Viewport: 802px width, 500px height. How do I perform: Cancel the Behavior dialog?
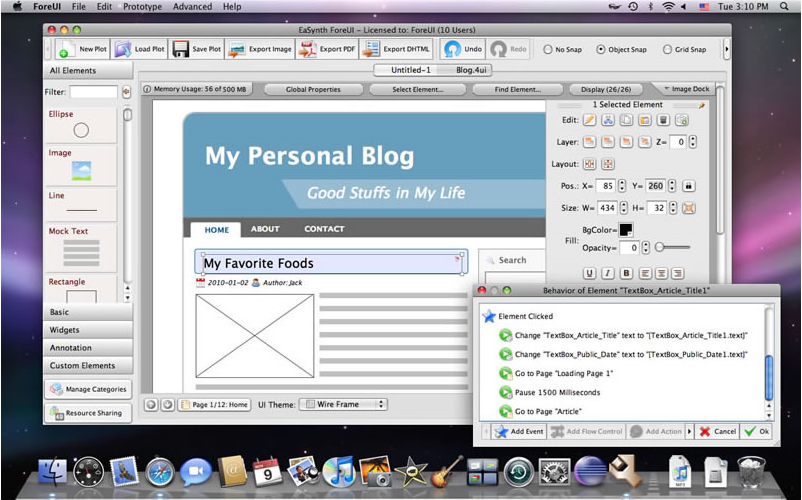[x=718, y=431]
